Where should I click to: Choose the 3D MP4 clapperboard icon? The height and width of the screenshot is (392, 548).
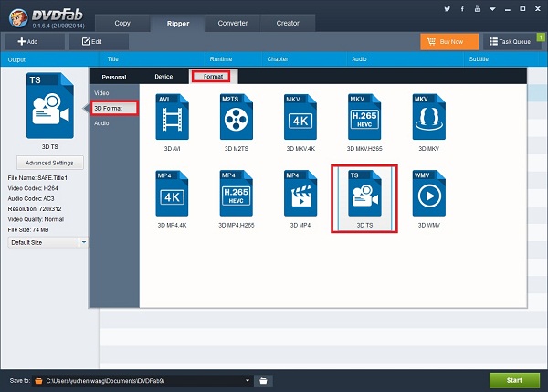click(300, 193)
